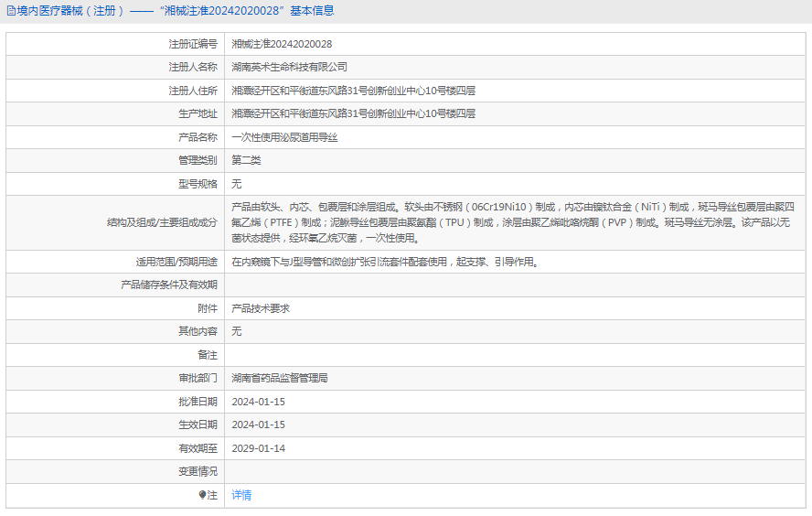Click the 审批部门 label cell
This screenshot has height=516, width=812.
pos(115,378)
